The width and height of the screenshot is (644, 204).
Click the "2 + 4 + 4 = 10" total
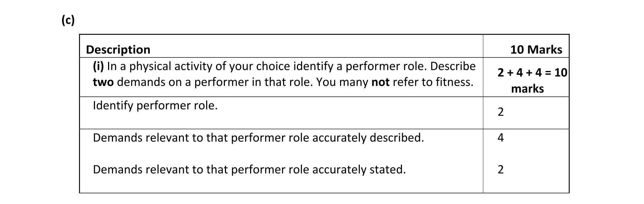(x=532, y=73)
